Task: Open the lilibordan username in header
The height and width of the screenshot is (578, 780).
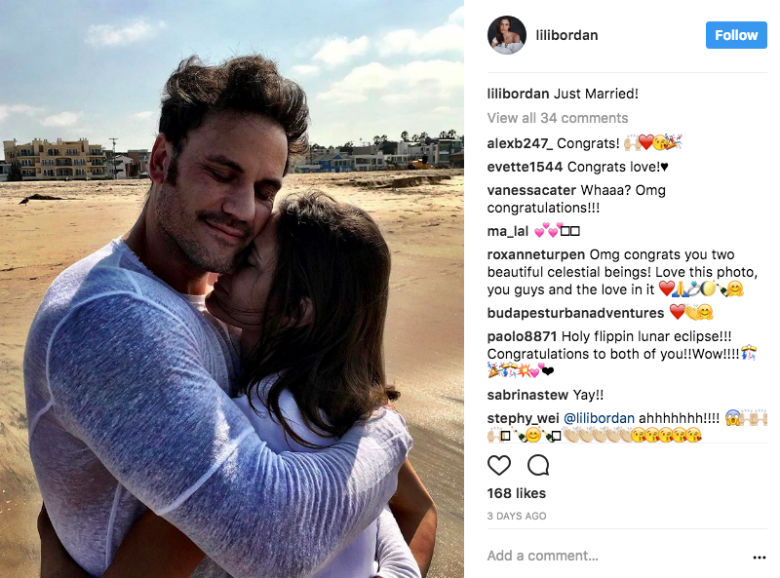Action: [x=567, y=35]
